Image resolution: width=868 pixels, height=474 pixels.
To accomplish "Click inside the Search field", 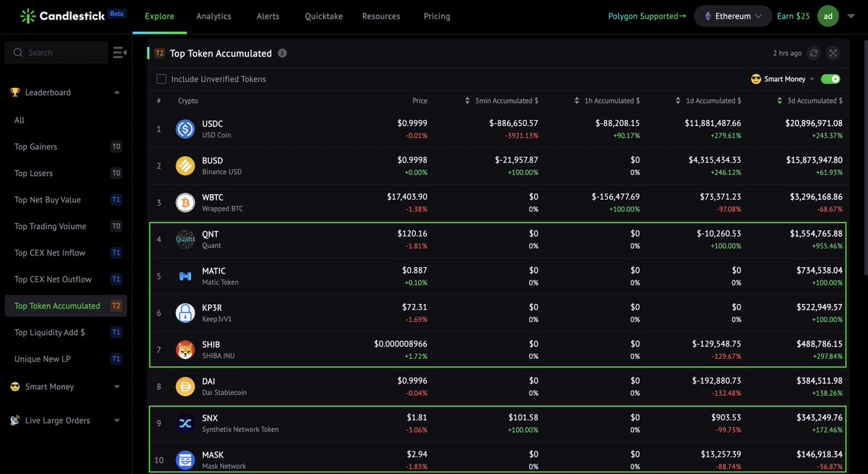I will (56, 51).
